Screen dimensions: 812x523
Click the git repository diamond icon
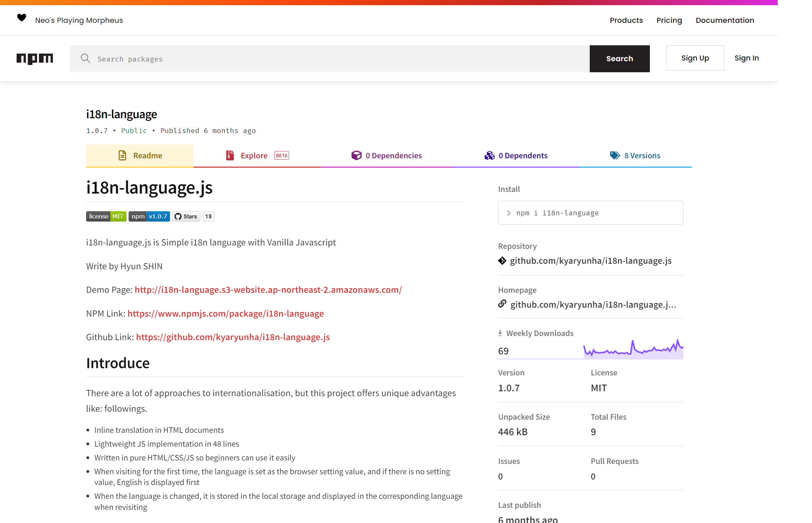pos(502,261)
